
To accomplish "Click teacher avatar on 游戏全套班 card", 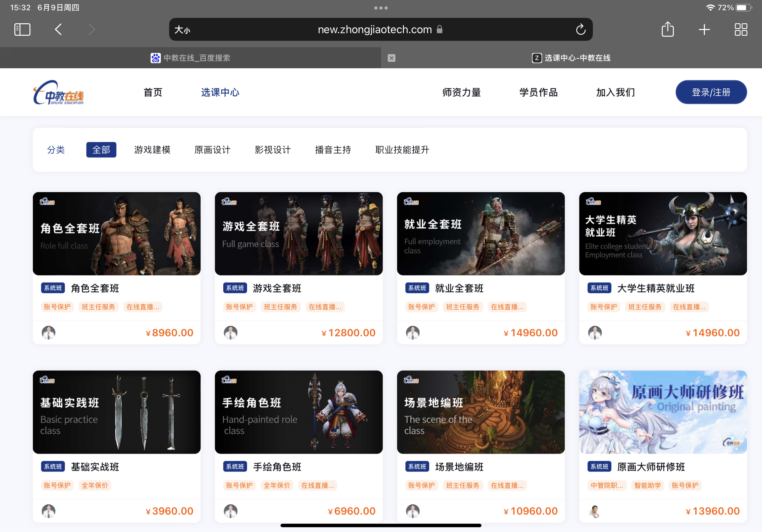I will click(231, 333).
